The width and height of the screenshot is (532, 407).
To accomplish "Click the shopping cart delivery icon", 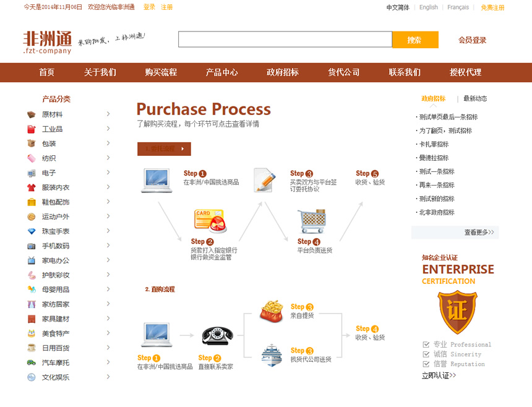I will click(x=312, y=221).
